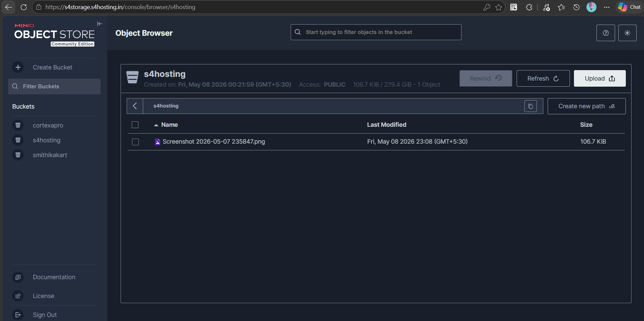Bookmark page with the star icon
This screenshot has height=321, width=644.
pos(499,7)
